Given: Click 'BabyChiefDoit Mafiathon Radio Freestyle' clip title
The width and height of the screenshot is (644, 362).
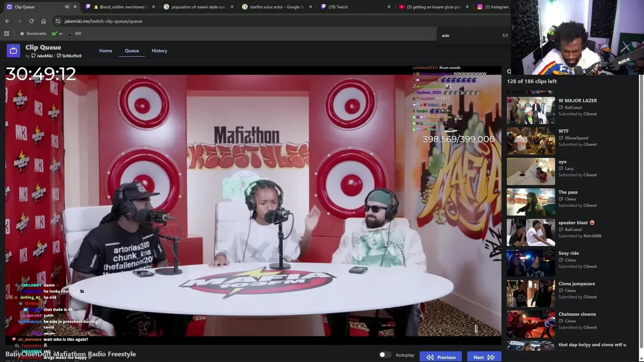Looking at the screenshot, I should 70,354.
